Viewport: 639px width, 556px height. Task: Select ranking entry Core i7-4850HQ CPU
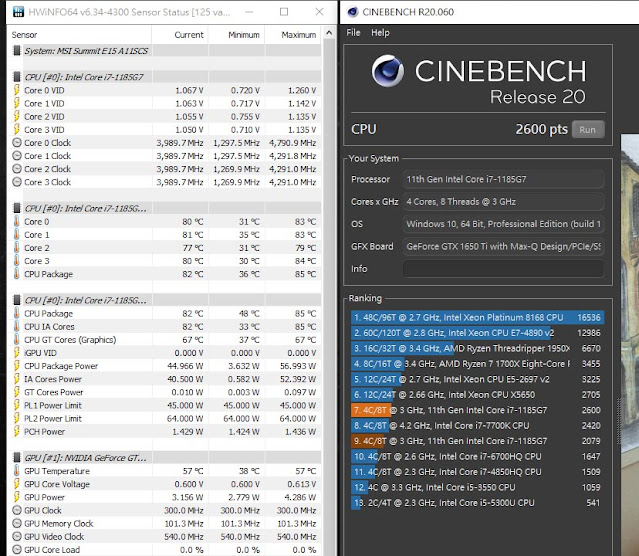(477, 472)
